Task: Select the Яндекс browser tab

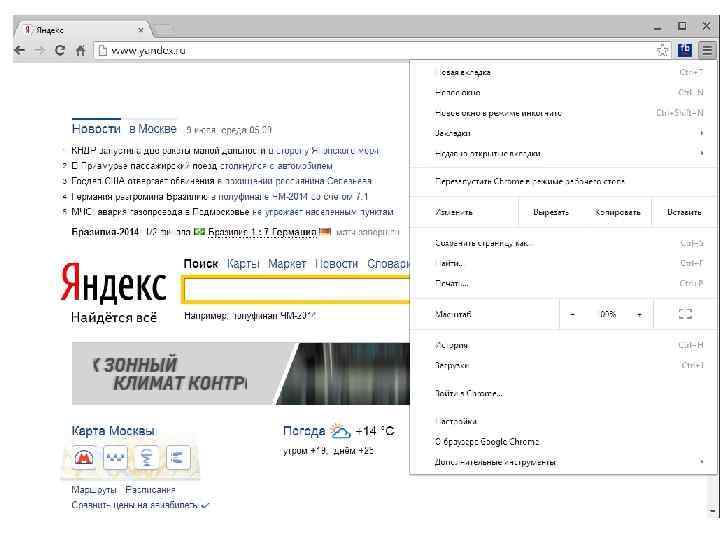Action: (83, 30)
